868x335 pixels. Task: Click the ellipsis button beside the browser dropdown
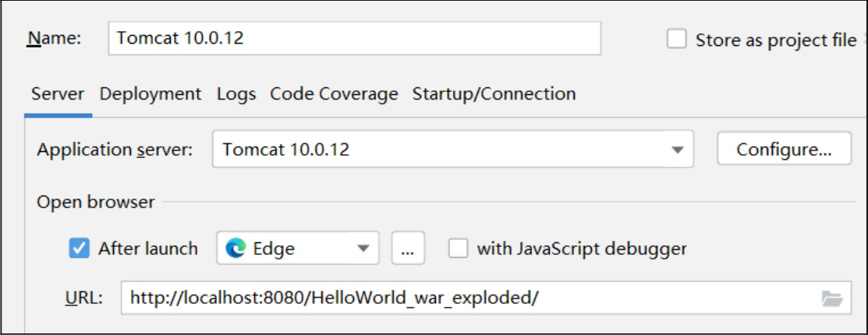(x=407, y=249)
